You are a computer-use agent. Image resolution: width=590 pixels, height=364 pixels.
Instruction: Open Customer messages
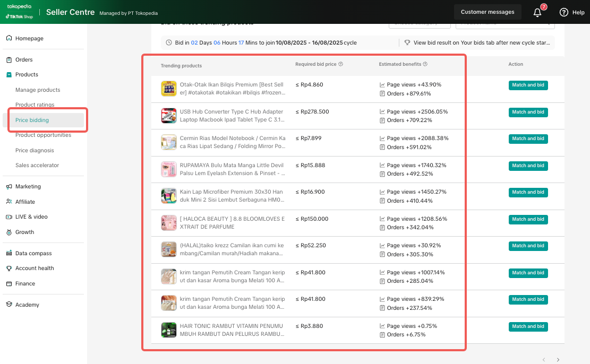tap(487, 12)
